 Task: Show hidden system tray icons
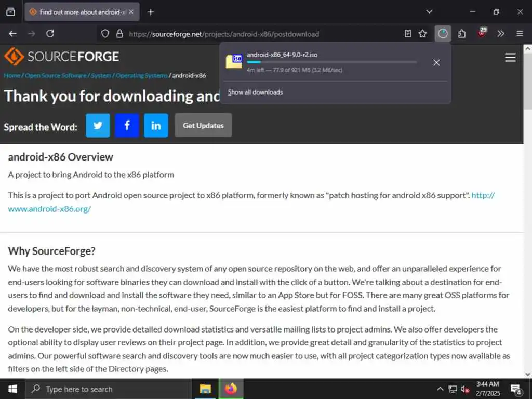tap(440, 389)
